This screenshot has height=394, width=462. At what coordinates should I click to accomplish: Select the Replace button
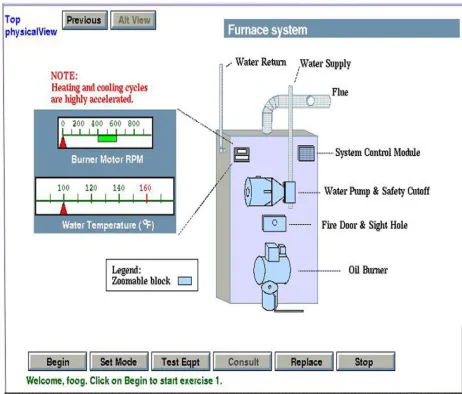click(304, 361)
